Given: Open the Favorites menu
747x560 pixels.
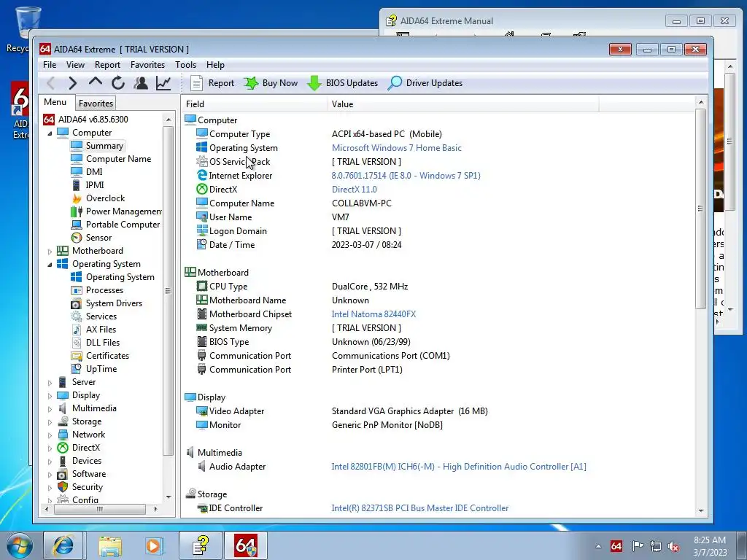Looking at the screenshot, I should [x=147, y=65].
